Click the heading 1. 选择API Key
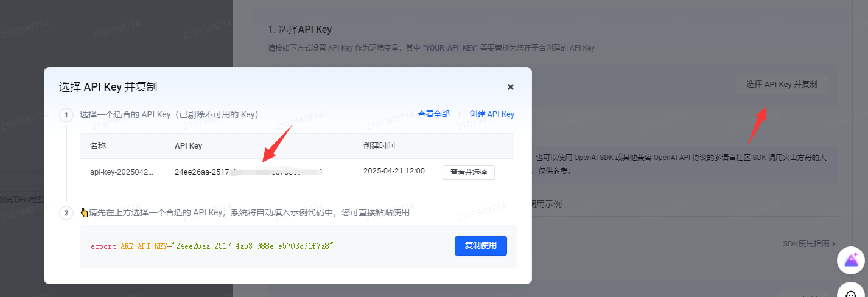Viewport: 868px width, 297px height. [299, 29]
